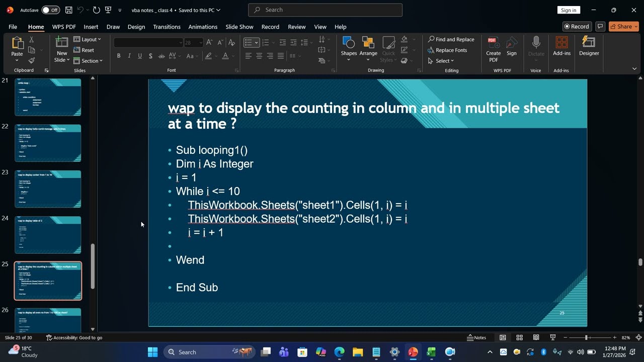Toggle Strikethrough formatting

(161, 56)
